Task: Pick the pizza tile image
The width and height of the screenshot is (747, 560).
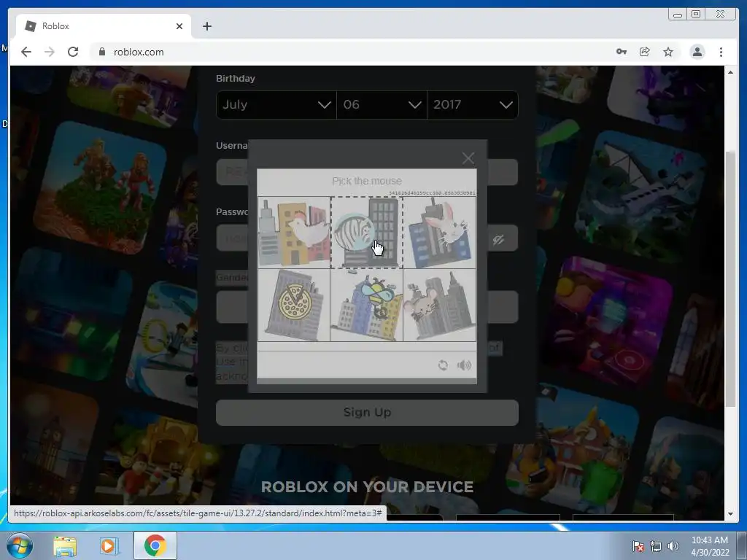Action: (294, 306)
